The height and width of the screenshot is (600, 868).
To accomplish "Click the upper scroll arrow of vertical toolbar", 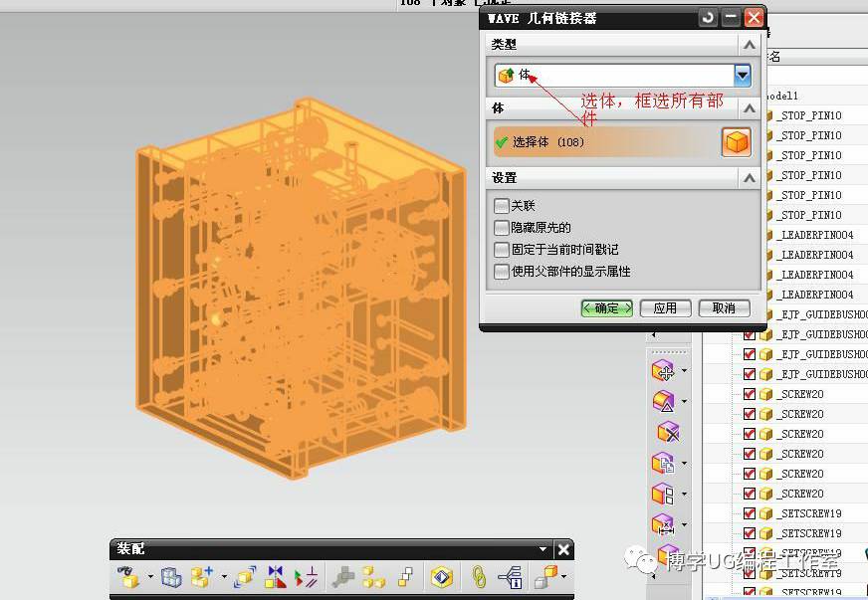I will (x=654, y=335).
